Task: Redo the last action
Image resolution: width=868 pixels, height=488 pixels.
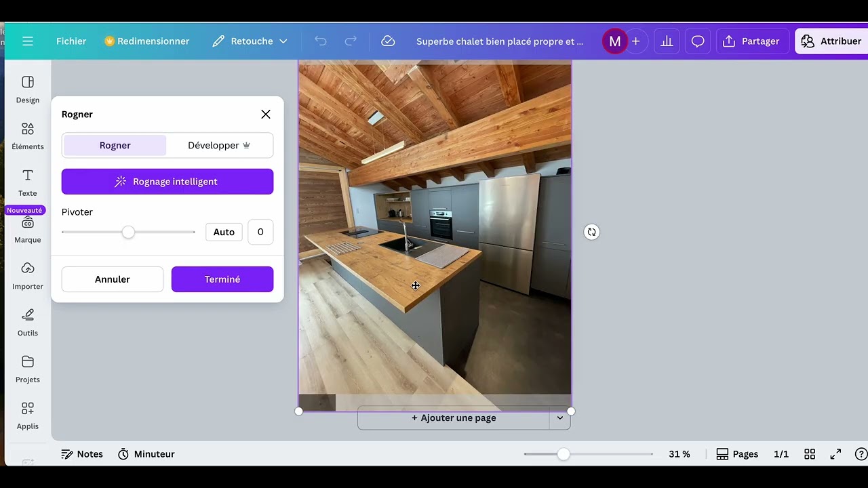Action: pos(351,41)
